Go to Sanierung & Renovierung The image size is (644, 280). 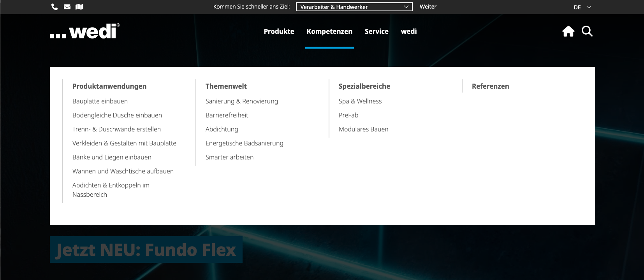(x=242, y=101)
